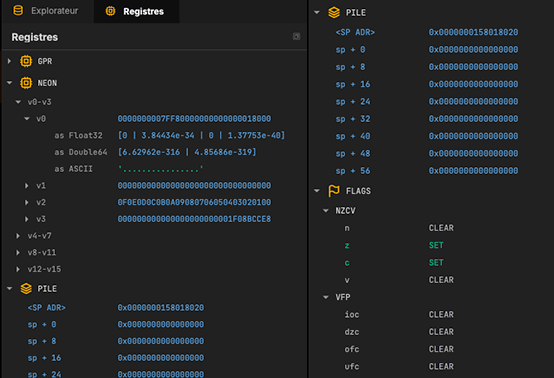Click the v2 value 0F0E0D0C0B0A0908...

(x=194, y=202)
